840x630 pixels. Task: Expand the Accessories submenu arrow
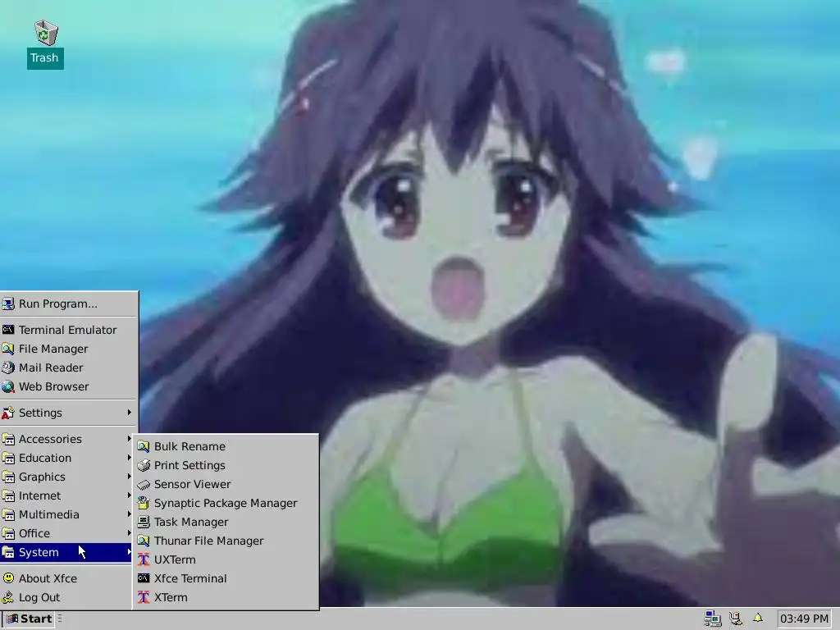point(129,439)
